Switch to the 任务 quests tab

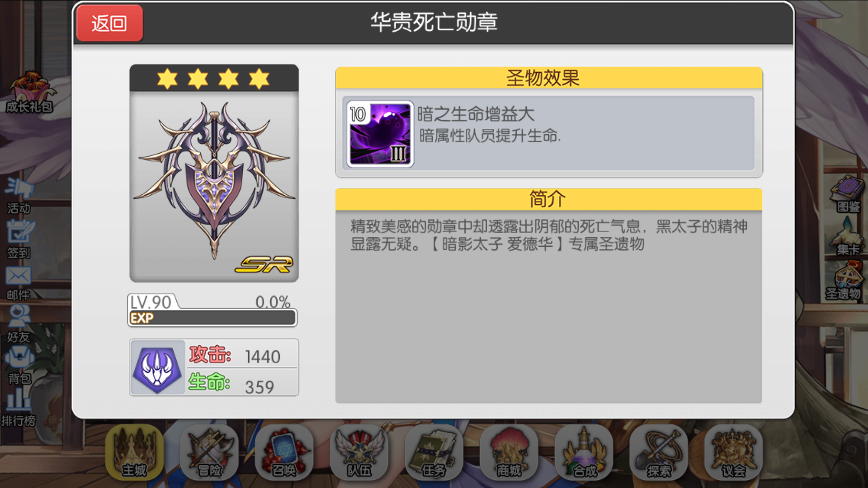pyautogui.click(x=434, y=452)
